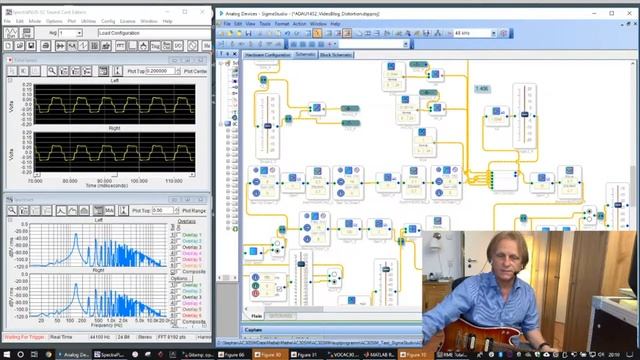Click the highlighted orange tool icon in SigmaStudio toolbar
This screenshot has width=640, height=360.
click(317, 33)
